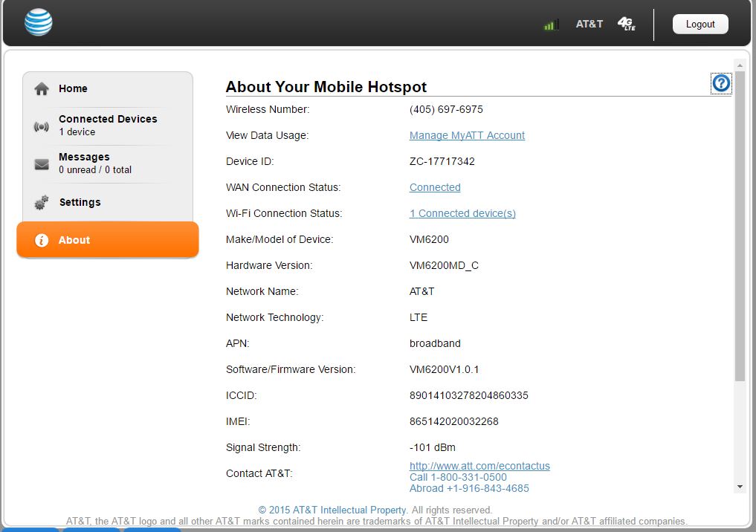
Task: Click the AT&T globe logo
Action: pos(39,23)
